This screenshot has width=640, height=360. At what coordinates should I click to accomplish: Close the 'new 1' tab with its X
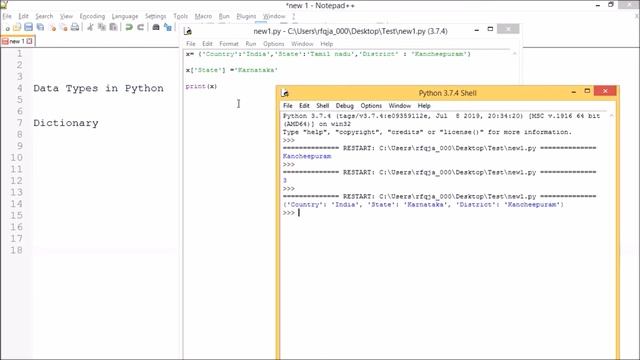[x=29, y=41]
